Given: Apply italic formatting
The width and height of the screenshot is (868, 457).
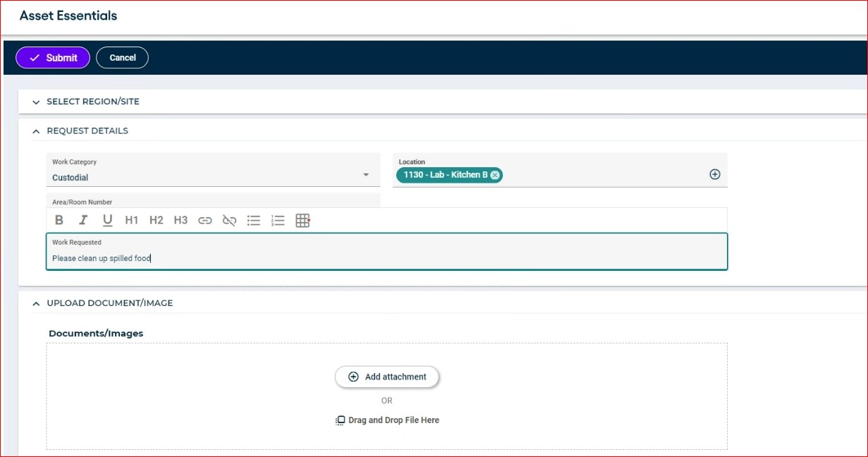Looking at the screenshot, I should 83,220.
